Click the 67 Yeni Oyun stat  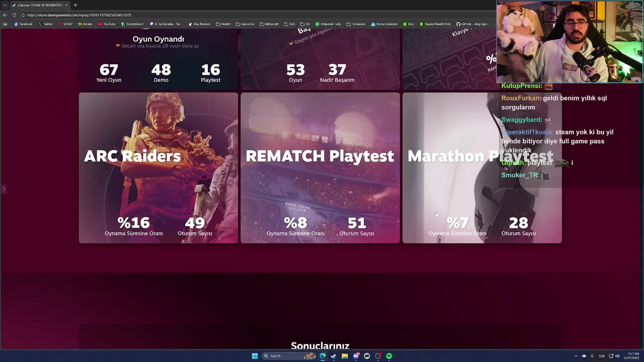(109, 73)
